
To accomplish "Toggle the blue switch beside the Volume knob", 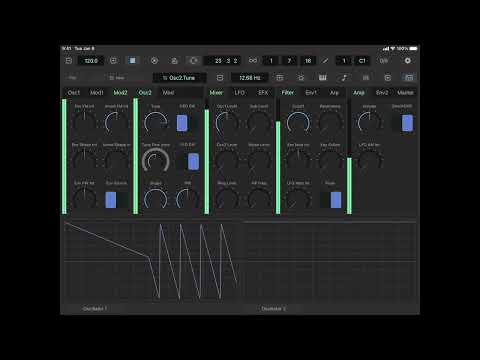I will pyautogui.click(x=402, y=123).
